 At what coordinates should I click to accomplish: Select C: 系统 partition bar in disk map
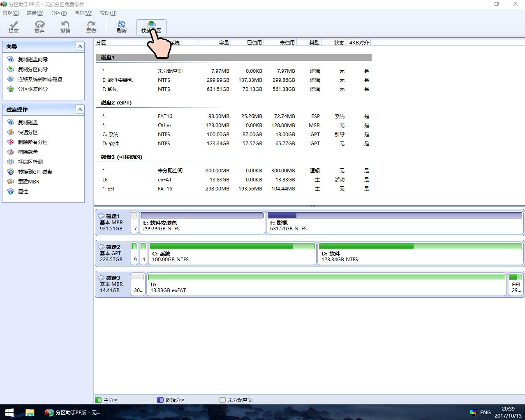click(x=232, y=253)
